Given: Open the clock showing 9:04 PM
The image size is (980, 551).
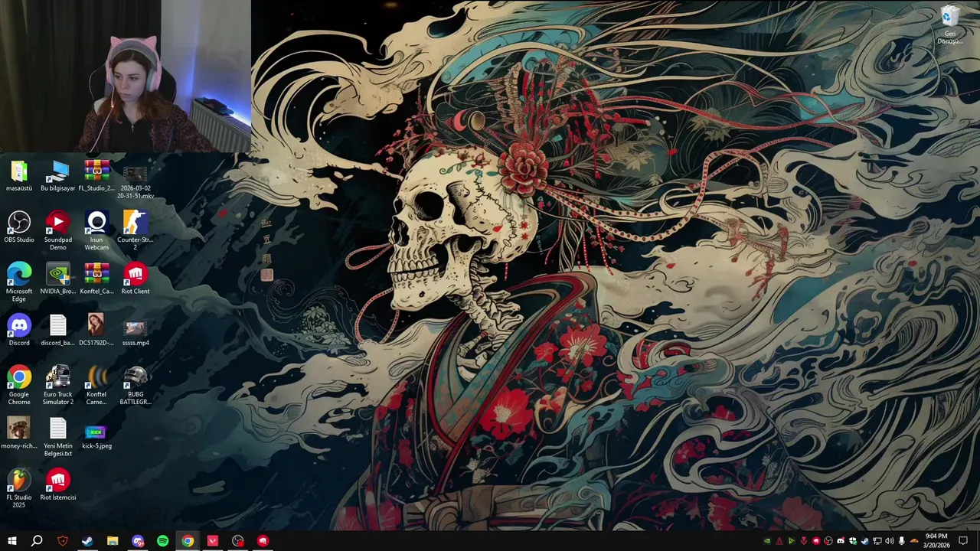Looking at the screenshot, I should tap(936, 541).
